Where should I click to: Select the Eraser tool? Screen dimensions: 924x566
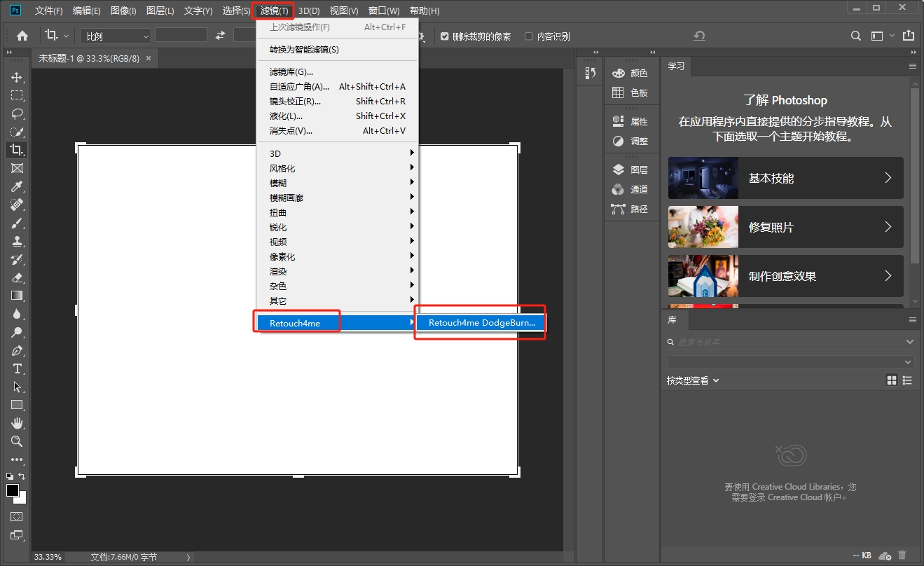(x=17, y=277)
